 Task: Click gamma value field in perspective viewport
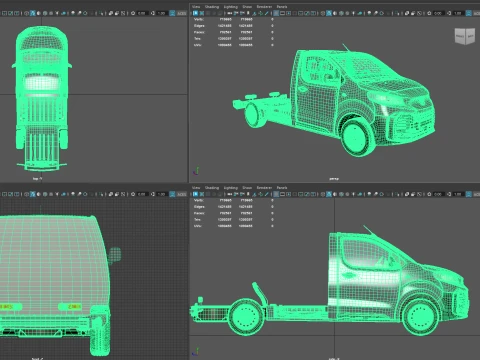tap(458, 13)
